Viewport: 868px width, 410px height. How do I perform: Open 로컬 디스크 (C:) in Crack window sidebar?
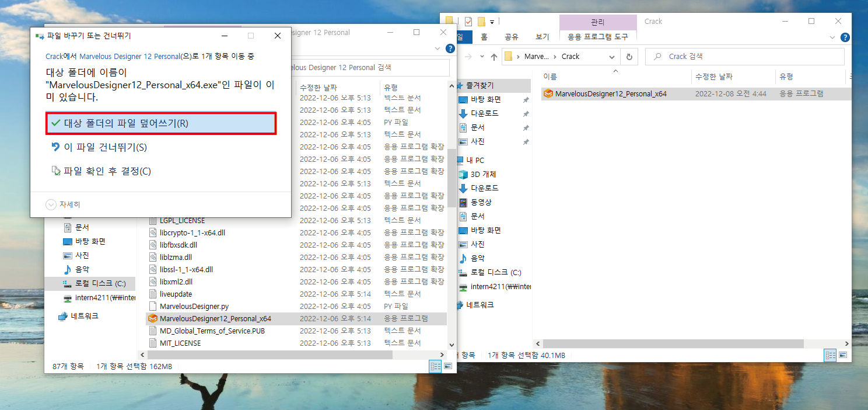pyautogui.click(x=496, y=272)
